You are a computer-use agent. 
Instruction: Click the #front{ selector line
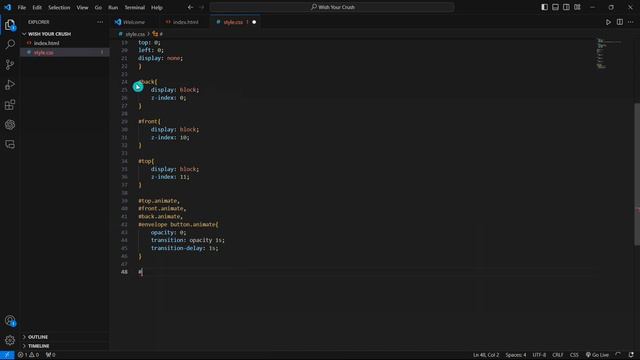point(149,121)
